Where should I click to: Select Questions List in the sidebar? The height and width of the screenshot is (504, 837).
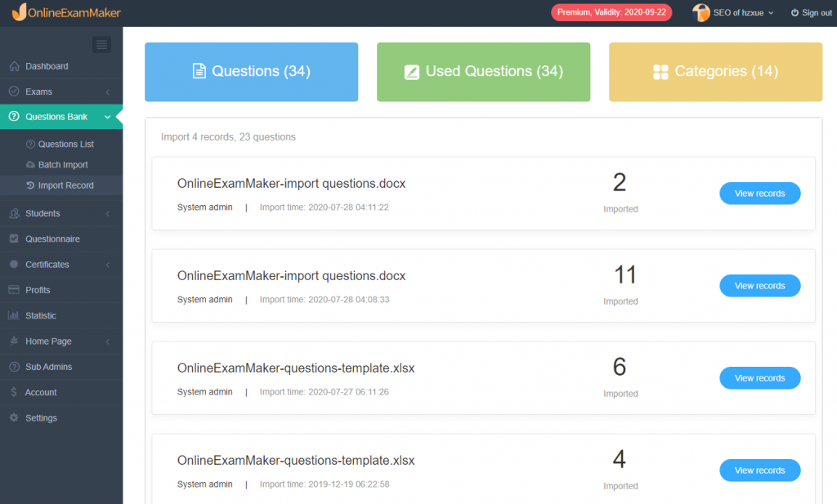click(x=65, y=144)
